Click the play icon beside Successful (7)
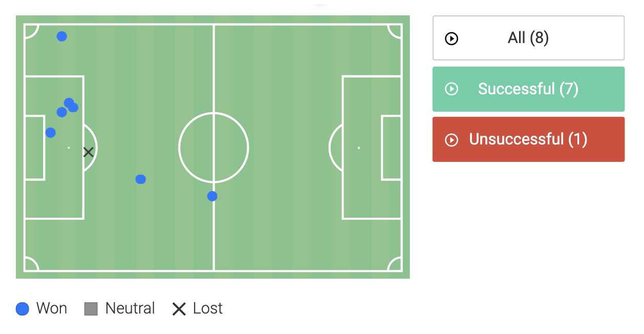The height and width of the screenshot is (334, 644). click(452, 89)
